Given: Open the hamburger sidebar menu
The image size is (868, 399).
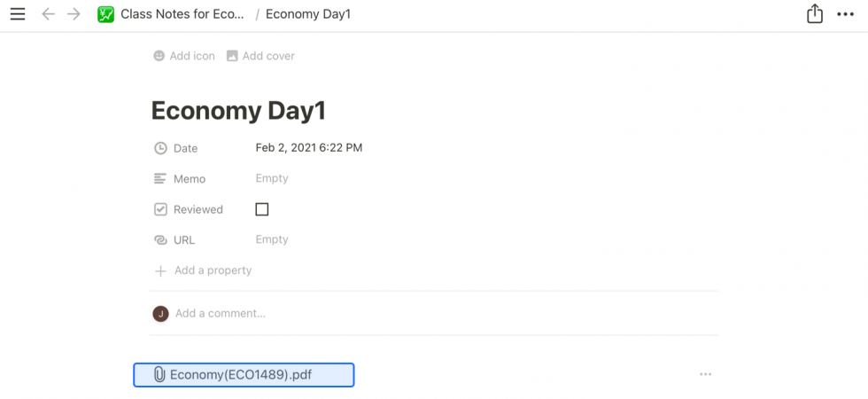Looking at the screenshot, I should tap(18, 14).
